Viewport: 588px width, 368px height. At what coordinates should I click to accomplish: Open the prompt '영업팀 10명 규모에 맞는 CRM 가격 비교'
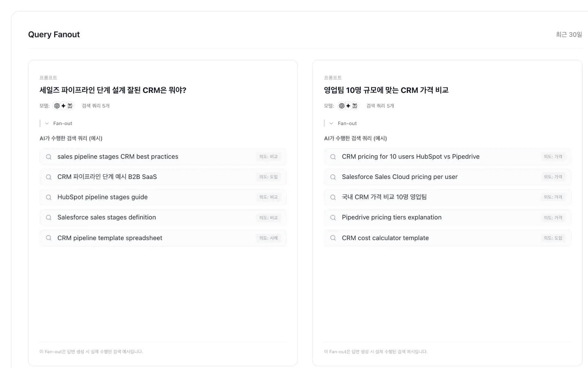coord(386,90)
